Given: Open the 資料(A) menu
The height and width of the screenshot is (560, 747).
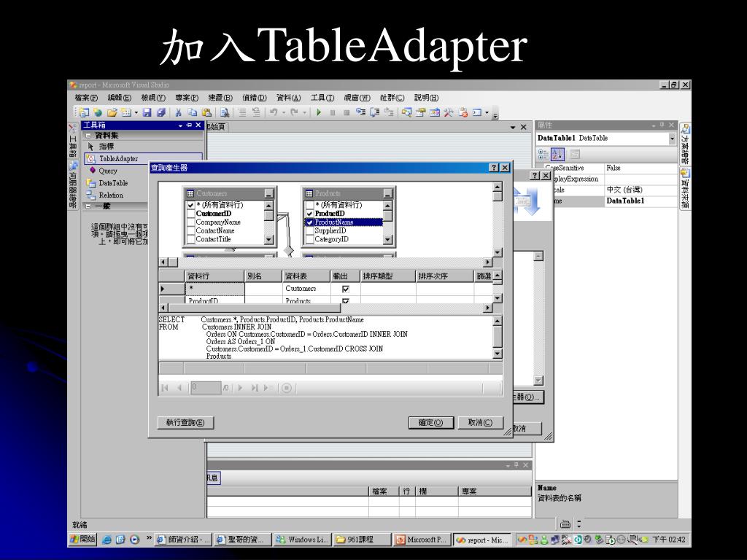Looking at the screenshot, I should coord(288,98).
